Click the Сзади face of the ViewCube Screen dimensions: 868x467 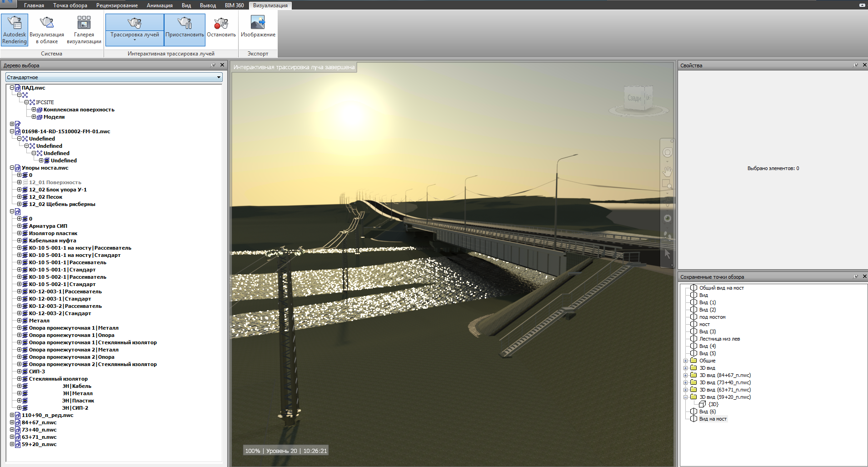(634, 98)
